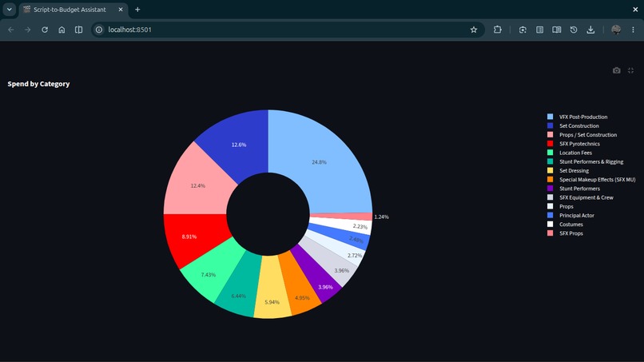Click the Spend by Category title
The image size is (644, 362).
38,84
